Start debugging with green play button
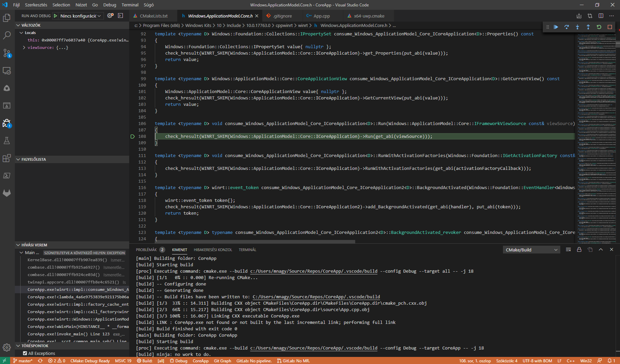 [x=55, y=16]
